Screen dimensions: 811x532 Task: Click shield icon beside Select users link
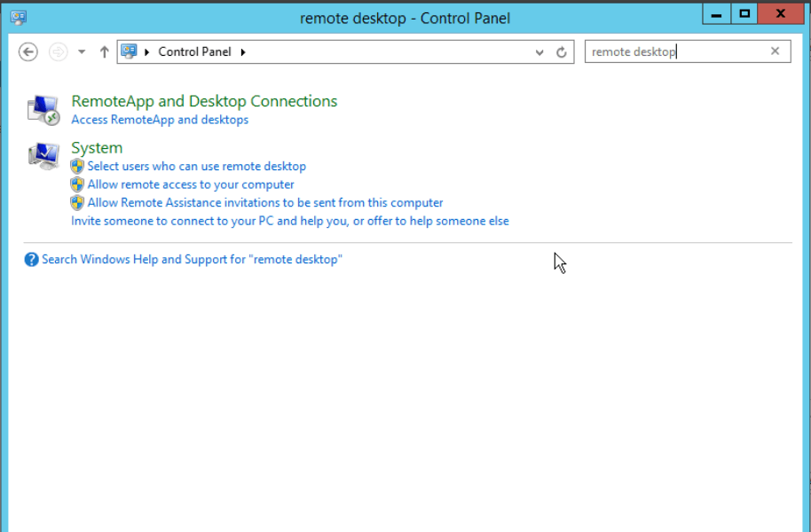tap(77, 167)
